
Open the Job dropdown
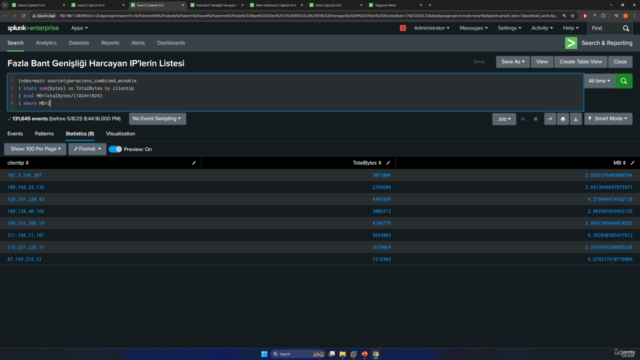tap(504, 119)
